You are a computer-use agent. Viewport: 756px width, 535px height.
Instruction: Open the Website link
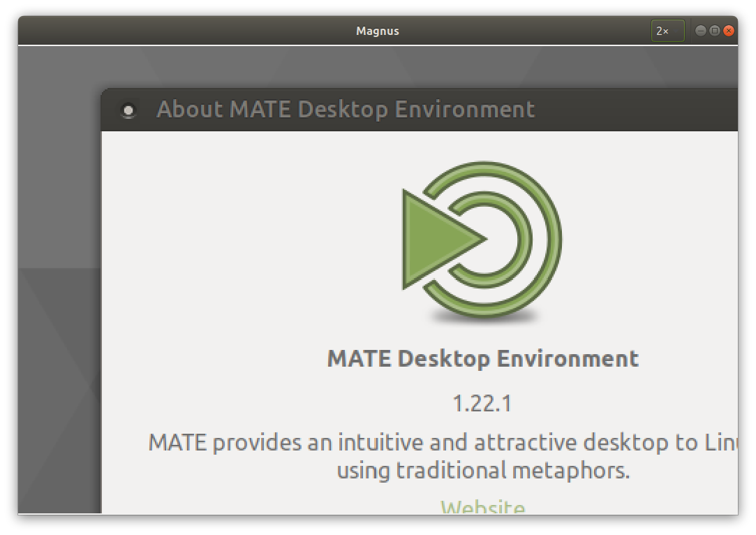pos(482,506)
